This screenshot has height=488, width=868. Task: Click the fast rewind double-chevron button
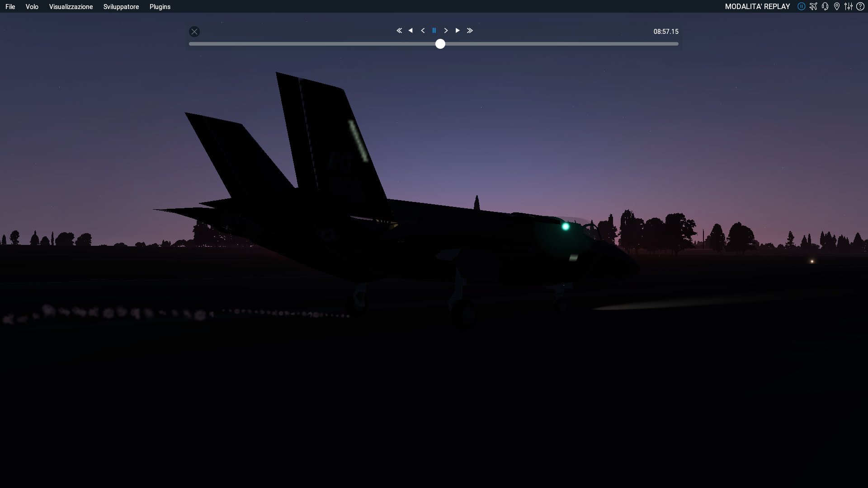pos(399,31)
